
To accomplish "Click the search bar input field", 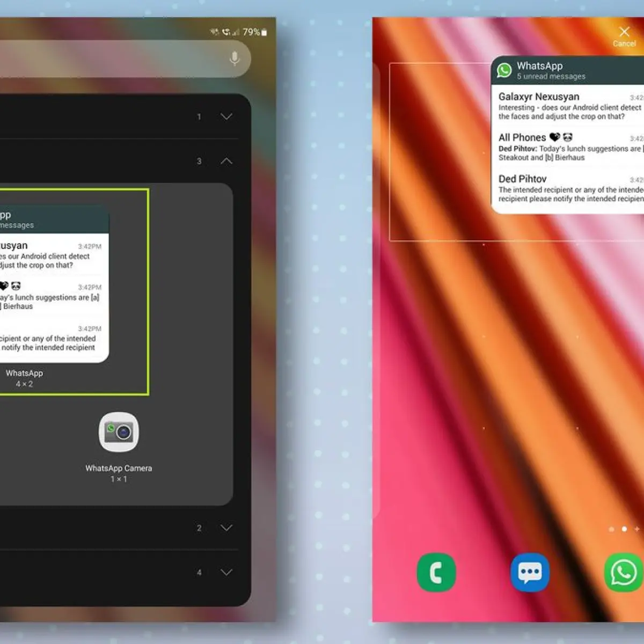I will (125, 58).
